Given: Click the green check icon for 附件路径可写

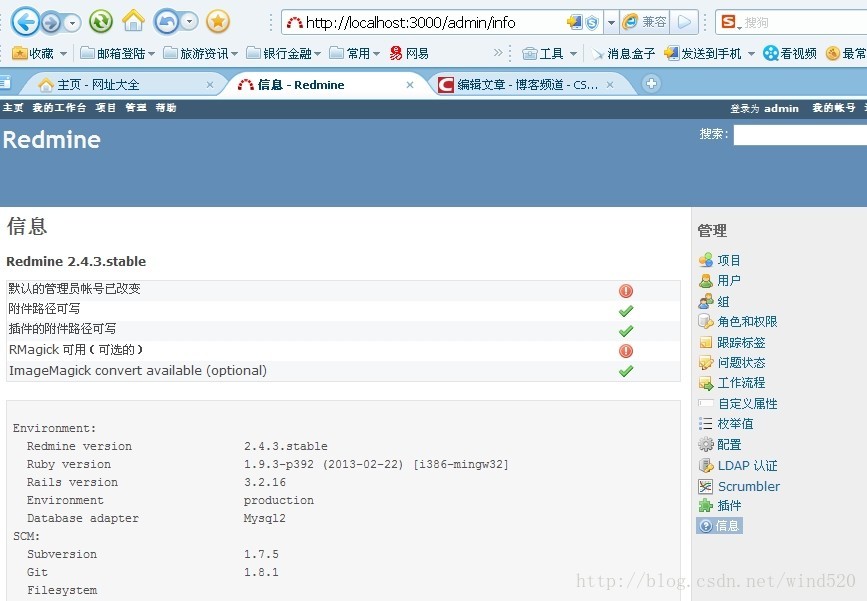Looking at the screenshot, I should tap(625, 311).
